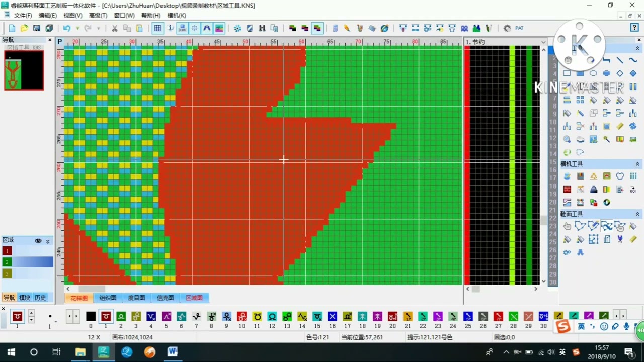Viewport: 644px width, 362px height.
Task: Select the straight line drawing tool
Action: (620, 60)
